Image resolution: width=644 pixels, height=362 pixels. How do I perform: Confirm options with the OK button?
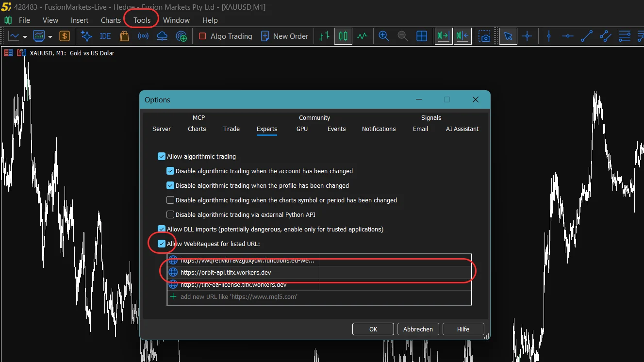[373, 329]
